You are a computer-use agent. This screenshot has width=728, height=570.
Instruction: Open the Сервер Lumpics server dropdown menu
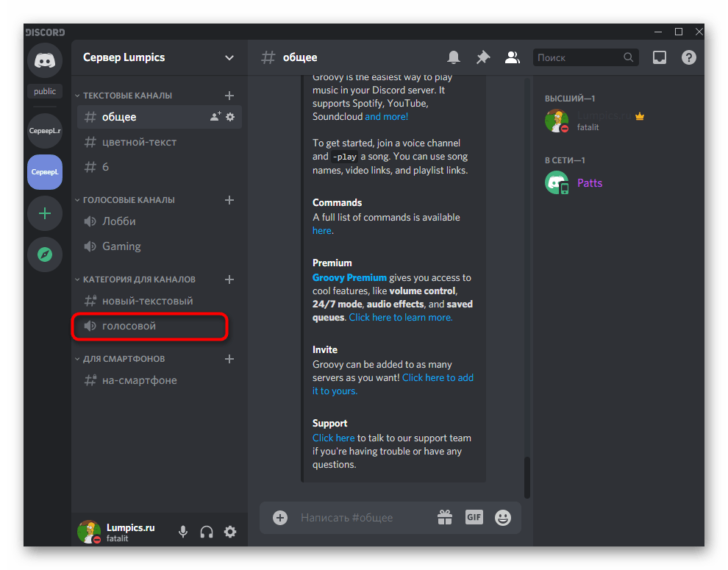(229, 57)
